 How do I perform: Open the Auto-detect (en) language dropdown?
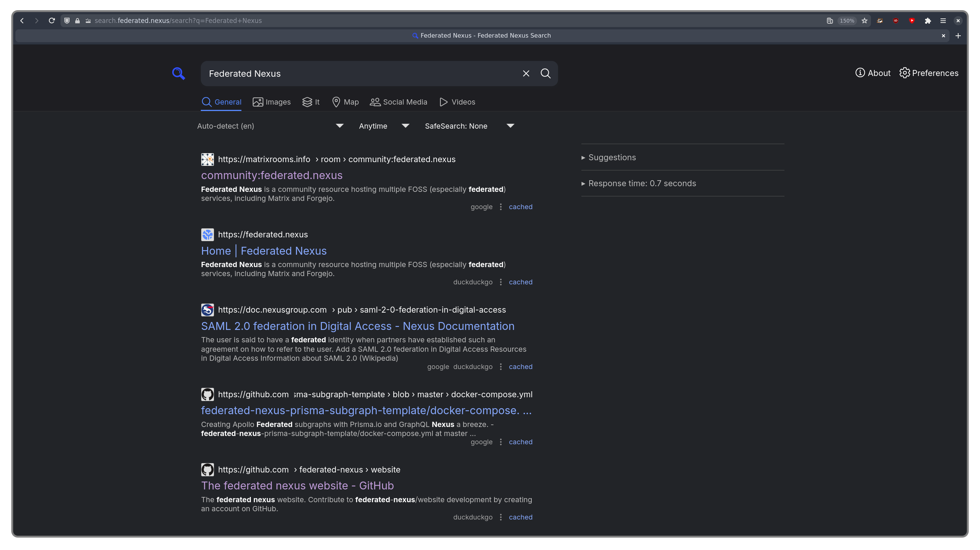[270, 126]
